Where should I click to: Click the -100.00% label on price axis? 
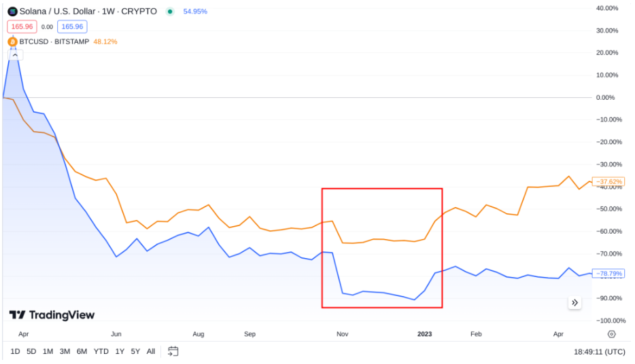pyautogui.click(x=611, y=321)
